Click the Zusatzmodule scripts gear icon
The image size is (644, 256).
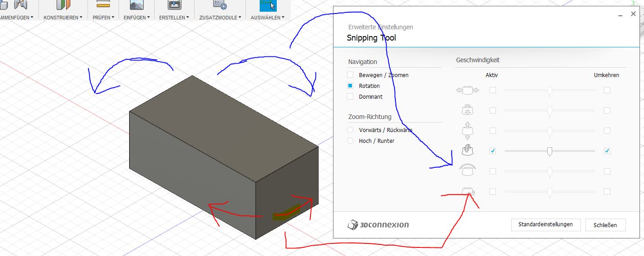click(x=220, y=5)
